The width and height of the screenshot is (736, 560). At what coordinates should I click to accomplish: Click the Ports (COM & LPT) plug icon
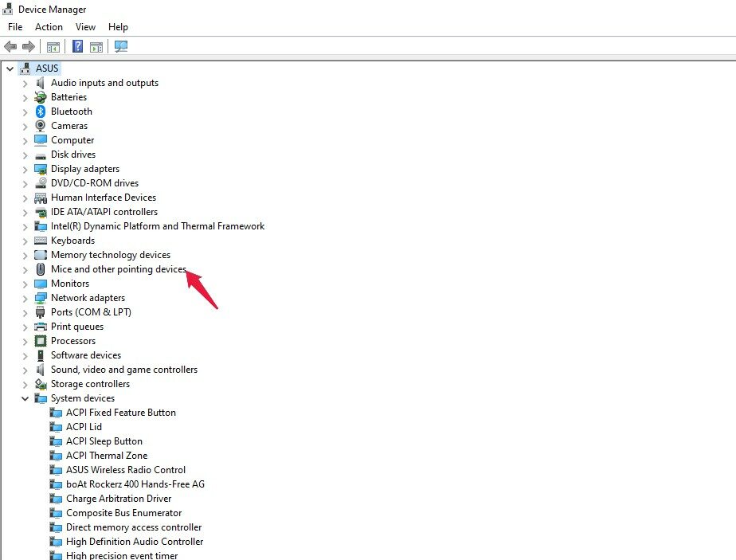point(41,312)
